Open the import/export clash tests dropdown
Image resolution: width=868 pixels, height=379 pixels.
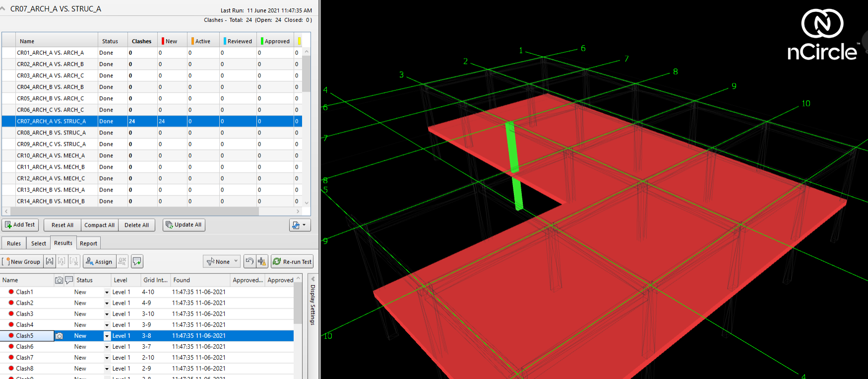[300, 225]
